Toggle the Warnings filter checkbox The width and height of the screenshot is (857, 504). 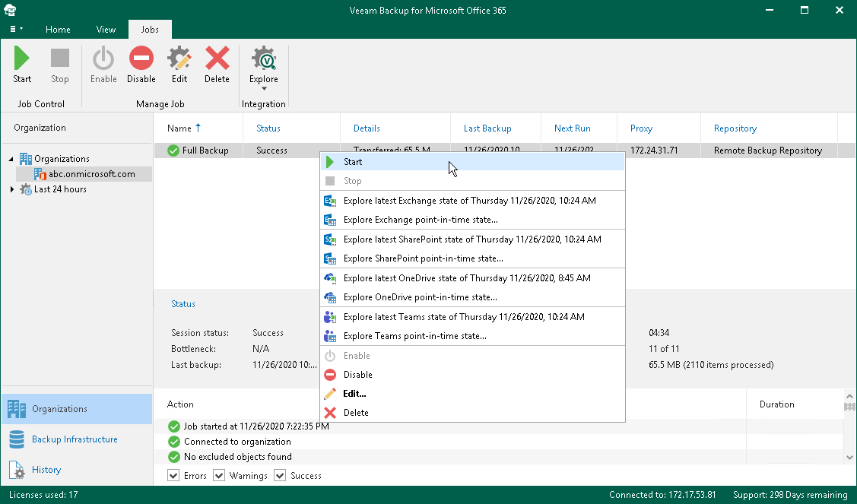coord(219,476)
